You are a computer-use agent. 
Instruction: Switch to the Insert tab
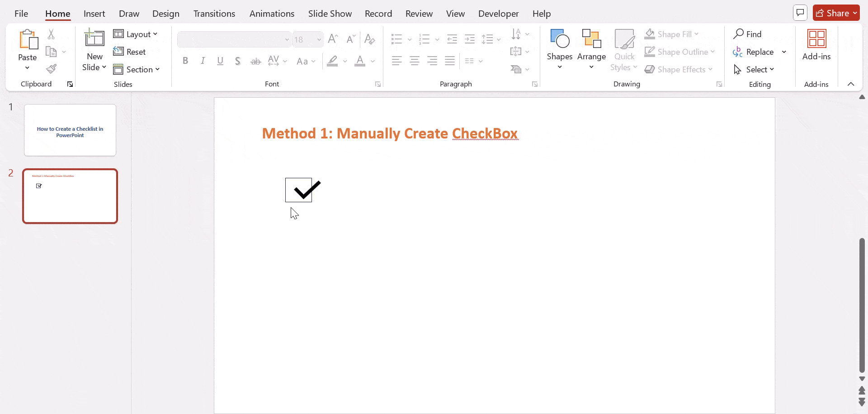coord(94,14)
